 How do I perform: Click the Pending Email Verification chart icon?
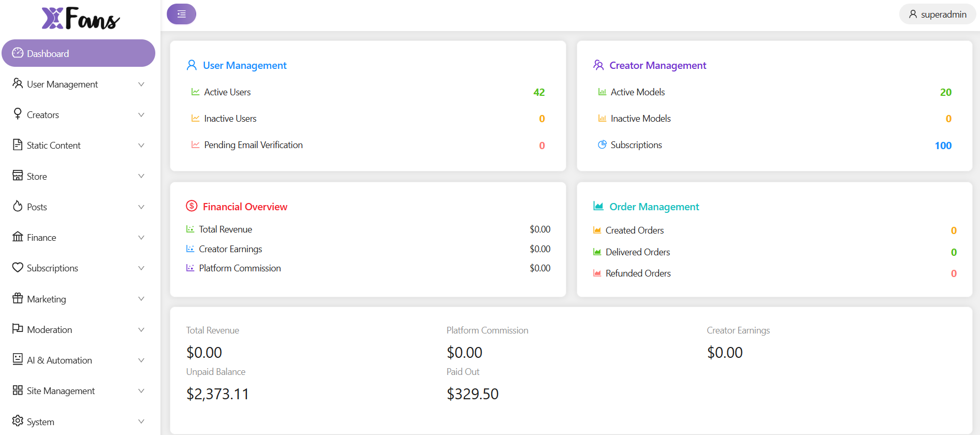pyautogui.click(x=195, y=144)
